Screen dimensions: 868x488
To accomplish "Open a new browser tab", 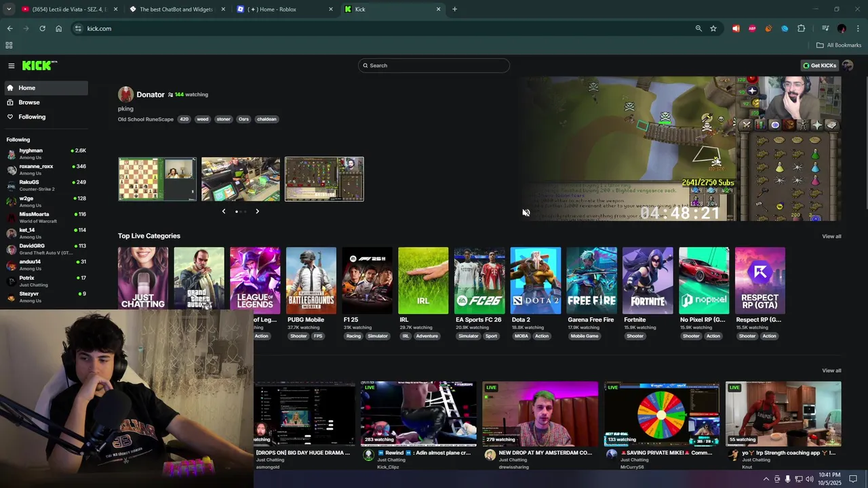I will 454,9.
